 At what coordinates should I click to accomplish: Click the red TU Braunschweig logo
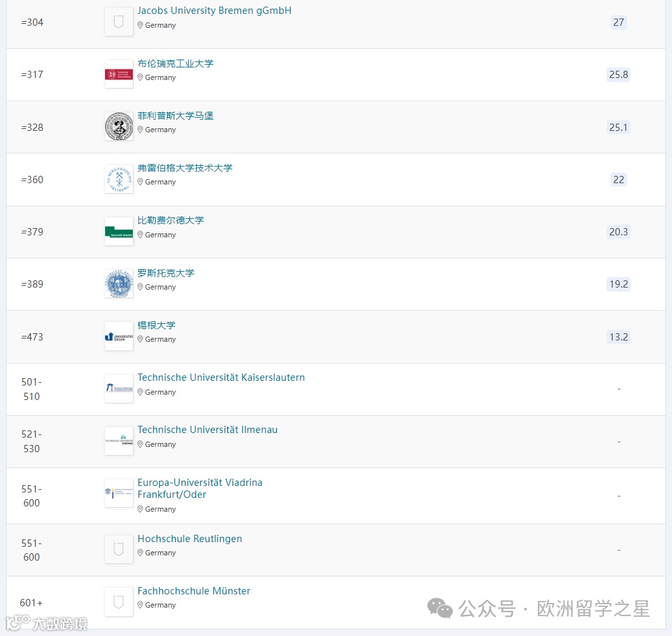(119, 74)
